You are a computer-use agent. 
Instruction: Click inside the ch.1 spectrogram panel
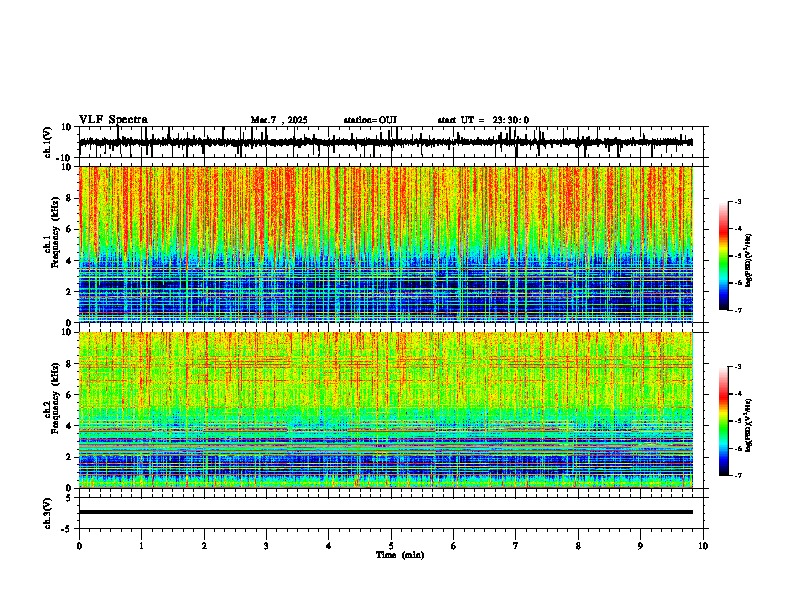(386, 244)
